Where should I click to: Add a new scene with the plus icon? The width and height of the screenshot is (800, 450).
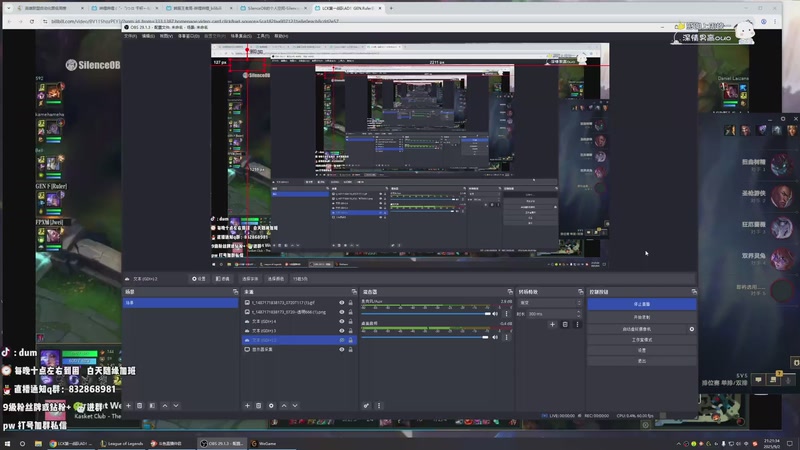pyautogui.click(x=129, y=406)
